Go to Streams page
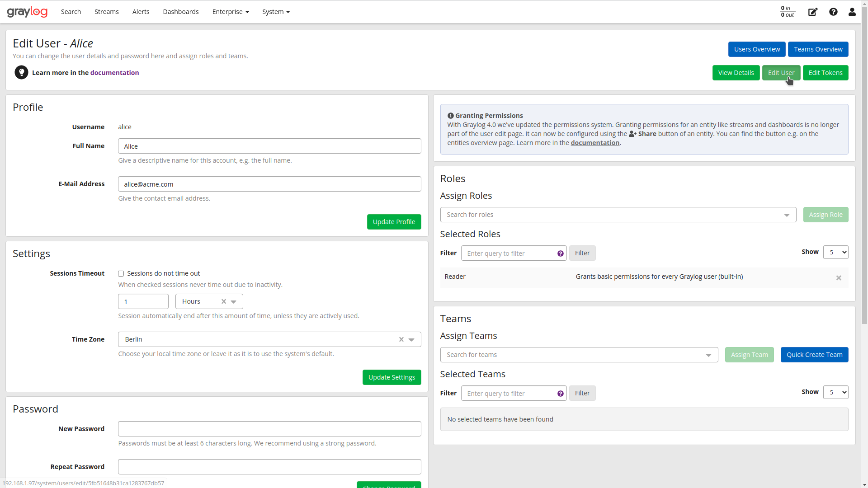This screenshot has width=868, height=488. 106,12
